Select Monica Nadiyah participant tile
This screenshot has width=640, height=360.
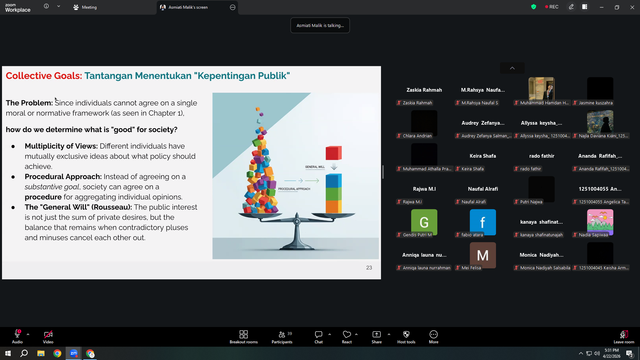(541, 256)
